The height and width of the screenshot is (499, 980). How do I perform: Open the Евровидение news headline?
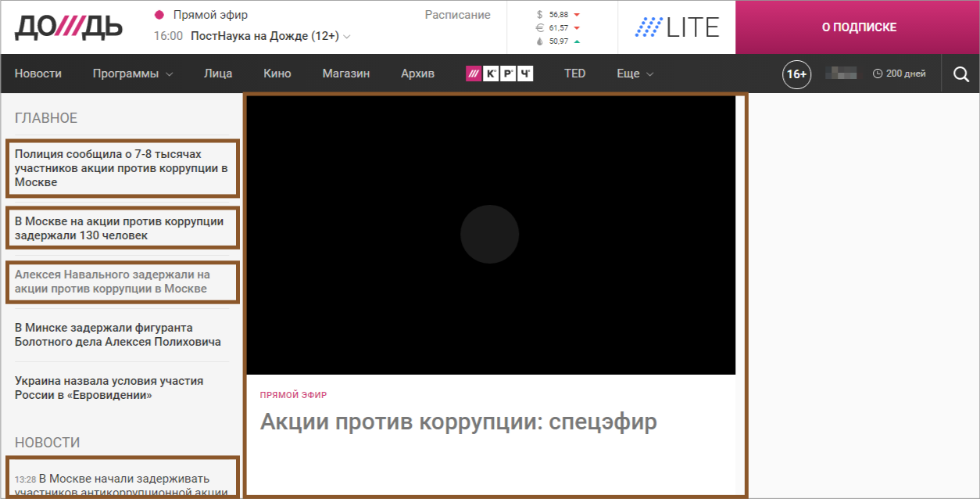(109, 388)
